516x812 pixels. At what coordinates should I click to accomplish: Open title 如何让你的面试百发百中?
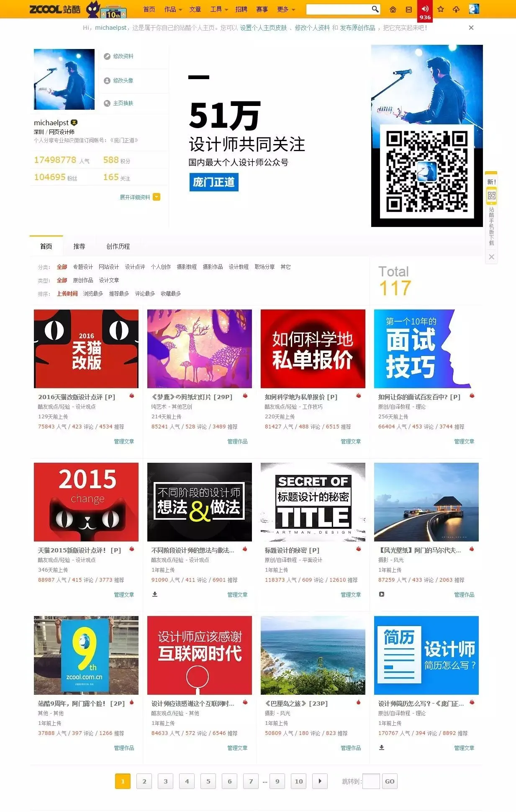[x=419, y=397]
